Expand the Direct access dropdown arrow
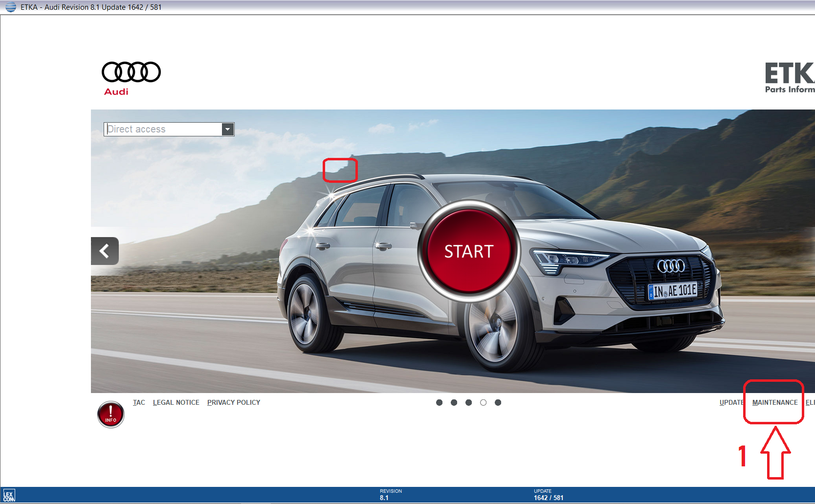The height and width of the screenshot is (504, 815). point(227,129)
